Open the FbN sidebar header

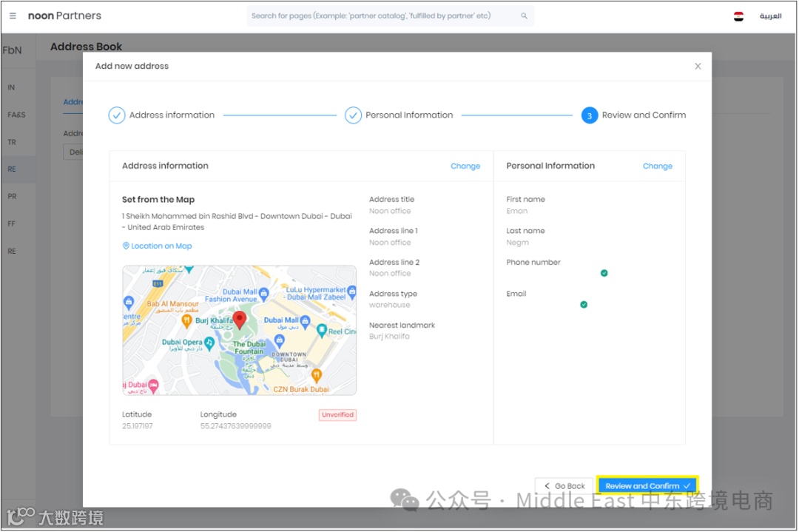(13, 50)
